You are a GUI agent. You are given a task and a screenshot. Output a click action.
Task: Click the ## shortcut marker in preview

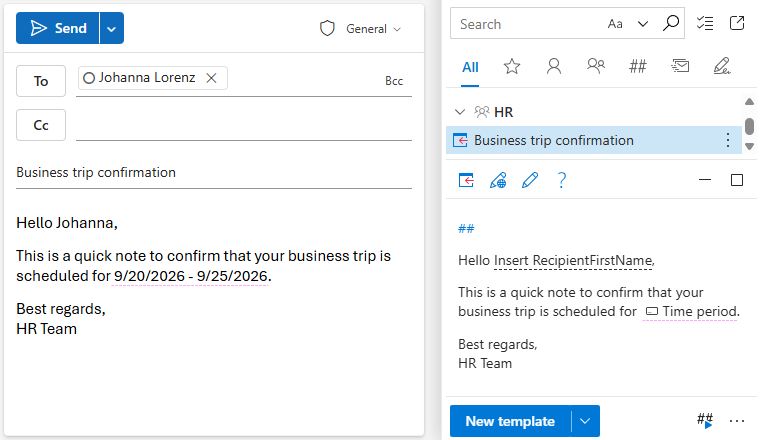pos(466,229)
